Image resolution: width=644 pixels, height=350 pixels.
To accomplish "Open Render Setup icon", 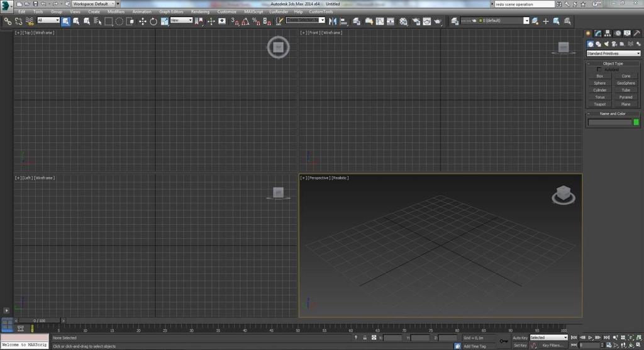I will (416, 21).
